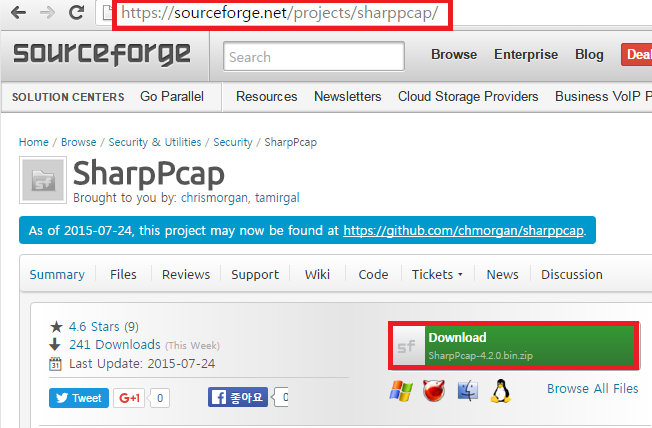652x428 pixels.
Task: Click the Mac Finder platform icon
Action: click(468, 391)
